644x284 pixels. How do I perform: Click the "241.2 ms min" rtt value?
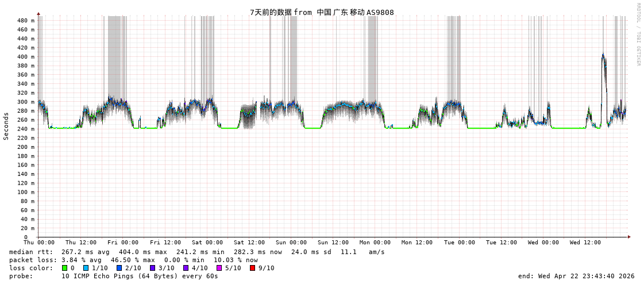[x=200, y=252]
